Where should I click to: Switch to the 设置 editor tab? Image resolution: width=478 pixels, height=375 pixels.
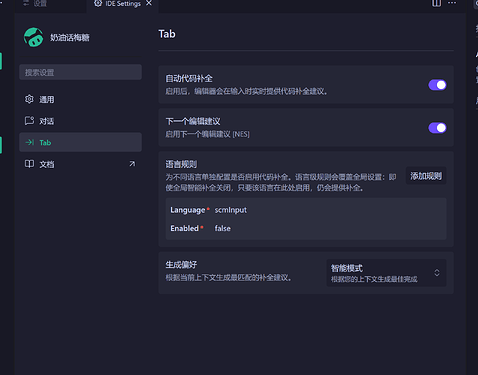click(50, 4)
